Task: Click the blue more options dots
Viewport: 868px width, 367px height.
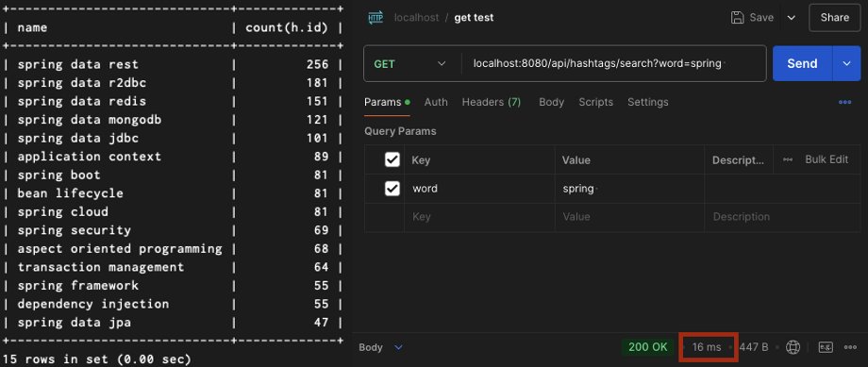Action: [844, 102]
